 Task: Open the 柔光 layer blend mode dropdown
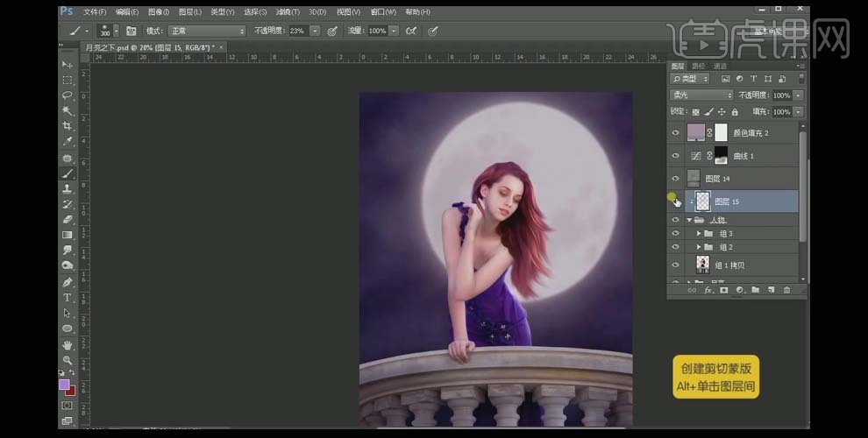tap(701, 95)
